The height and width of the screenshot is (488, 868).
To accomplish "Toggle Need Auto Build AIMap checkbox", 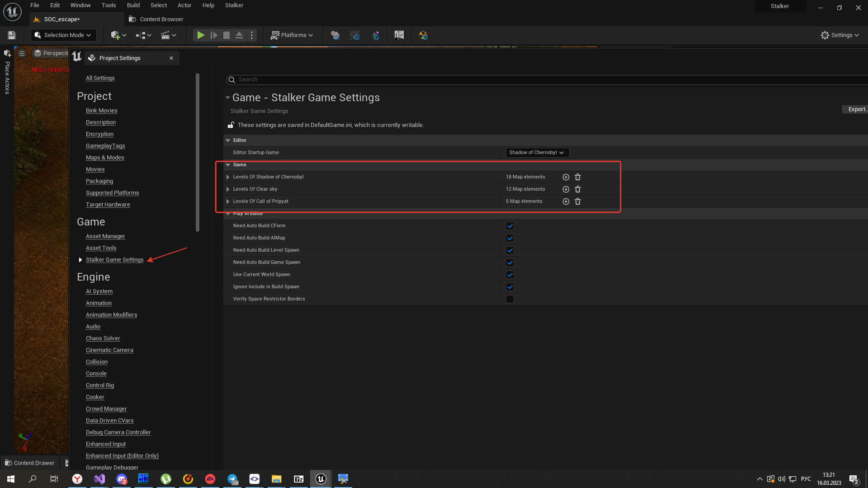I will pos(510,238).
